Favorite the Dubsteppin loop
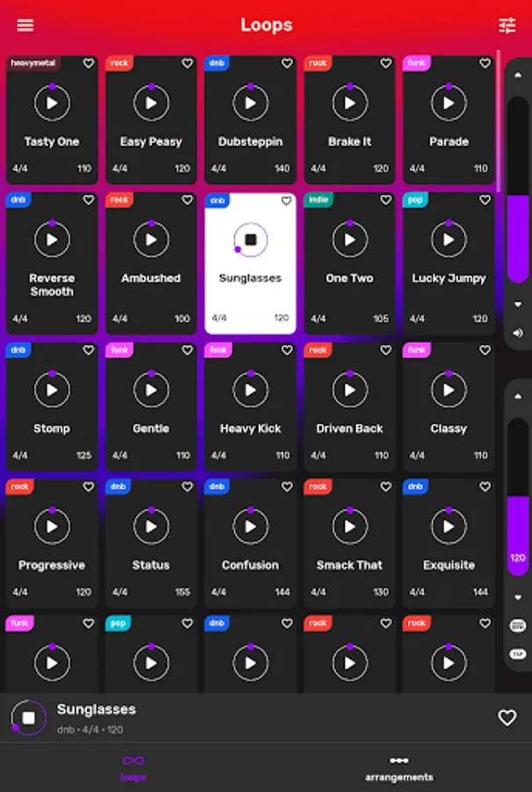This screenshot has height=792, width=532. click(x=287, y=63)
